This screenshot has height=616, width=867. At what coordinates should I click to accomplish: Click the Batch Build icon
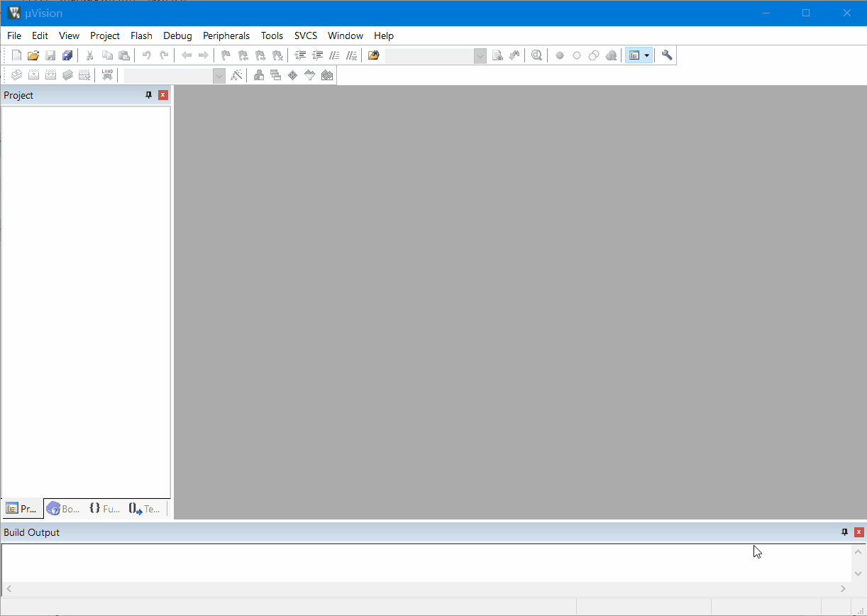67,75
